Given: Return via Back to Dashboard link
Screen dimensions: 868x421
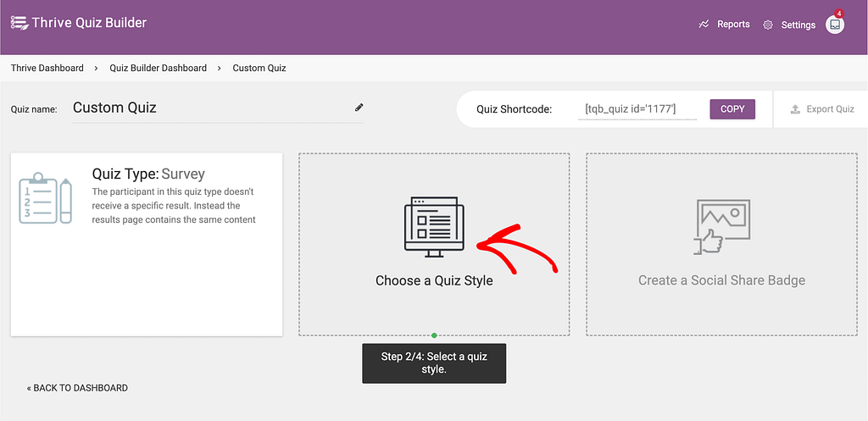Looking at the screenshot, I should click(x=78, y=388).
